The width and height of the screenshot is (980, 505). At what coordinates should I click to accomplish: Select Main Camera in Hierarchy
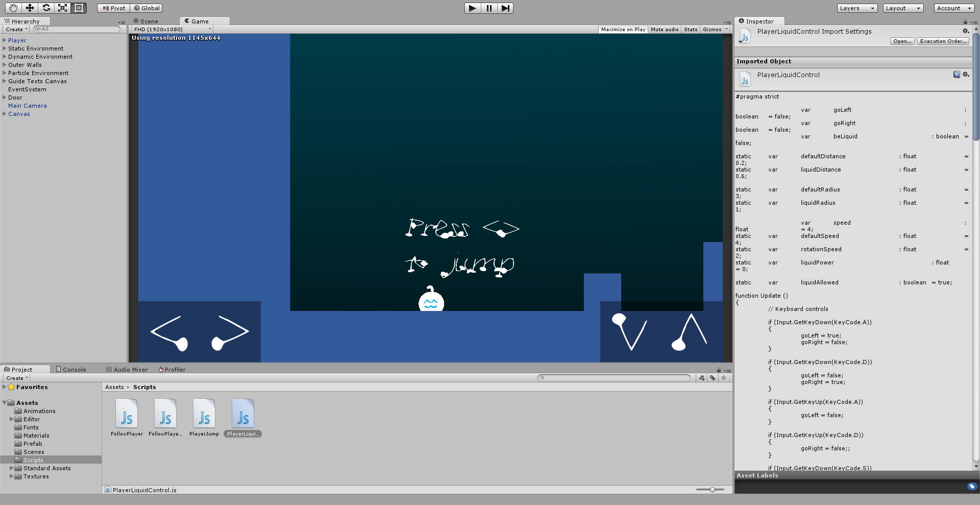click(x=28, y=106)
